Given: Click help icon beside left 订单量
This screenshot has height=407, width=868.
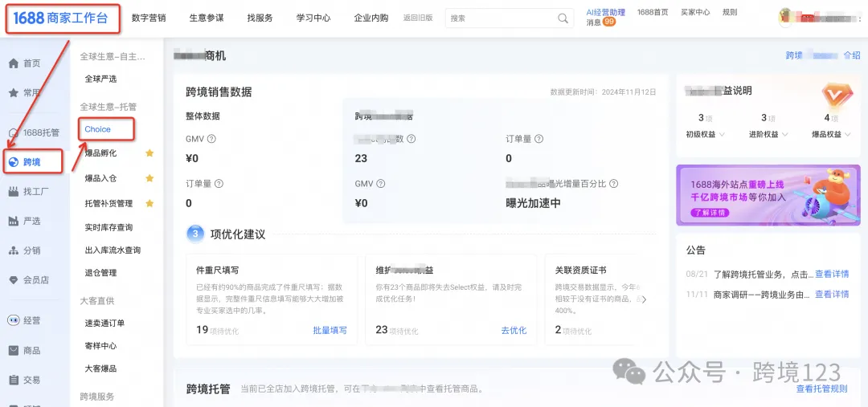Looking at the screenshot, I should [x=219, y=184].
